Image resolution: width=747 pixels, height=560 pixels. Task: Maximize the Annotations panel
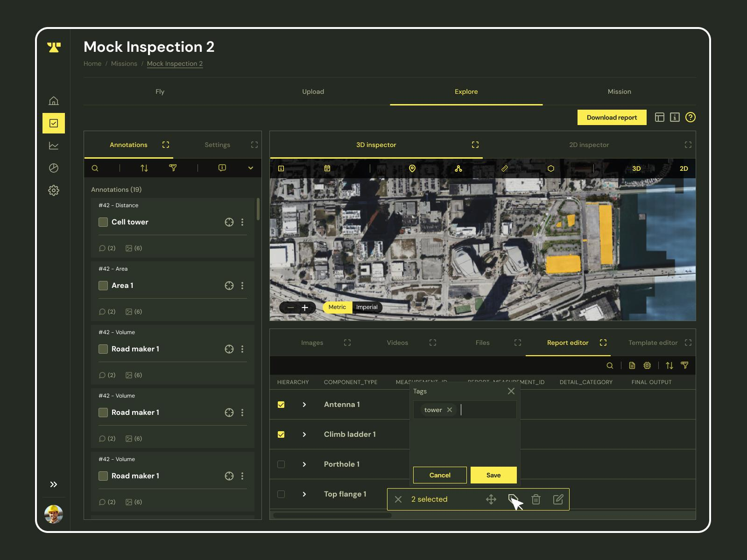(x=166, y=145)
